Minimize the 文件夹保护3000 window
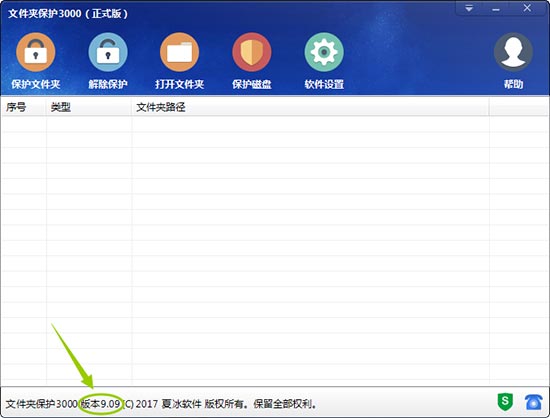 [x=496, y=9]
